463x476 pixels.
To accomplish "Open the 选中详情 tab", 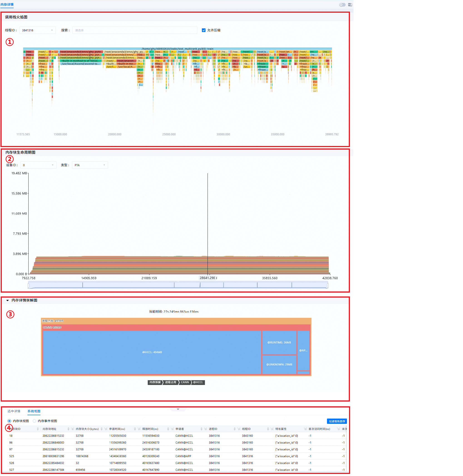I will tap(14, 411).
